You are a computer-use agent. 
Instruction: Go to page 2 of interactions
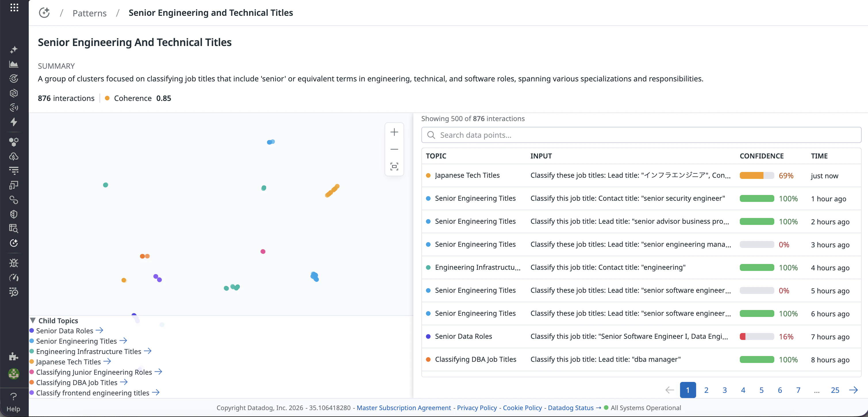pos(706,390)
